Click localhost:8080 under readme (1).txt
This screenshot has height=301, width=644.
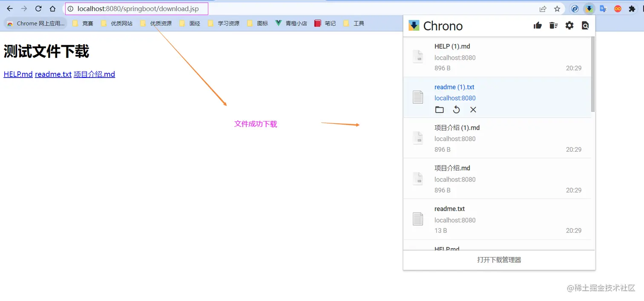455,98
